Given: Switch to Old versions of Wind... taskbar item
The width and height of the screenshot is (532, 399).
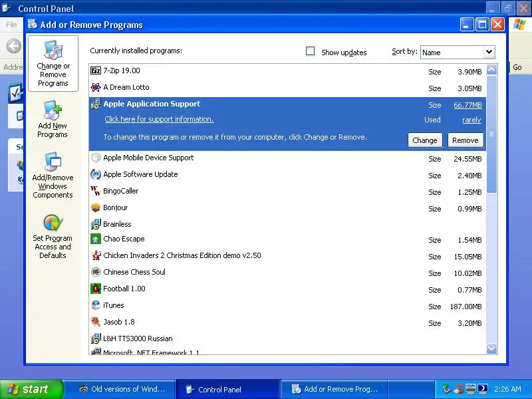Looking at the screenshot, I should 122,389.
